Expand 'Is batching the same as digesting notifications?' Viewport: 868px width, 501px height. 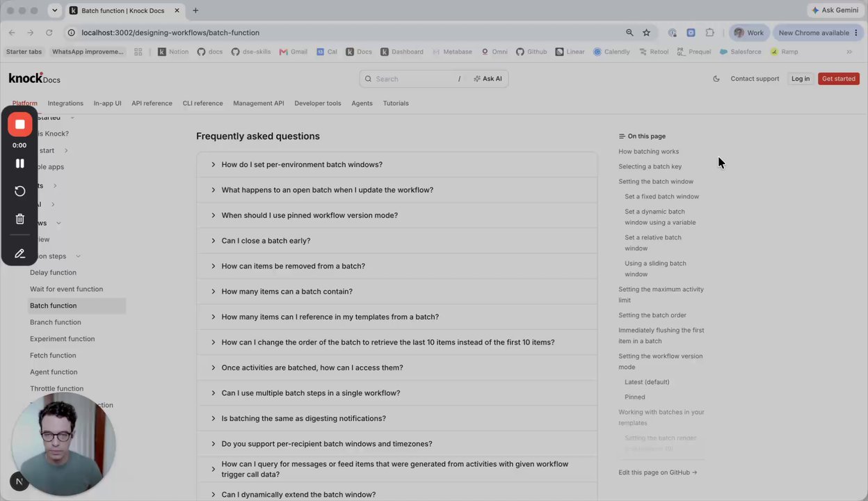[x=397, y=418]
